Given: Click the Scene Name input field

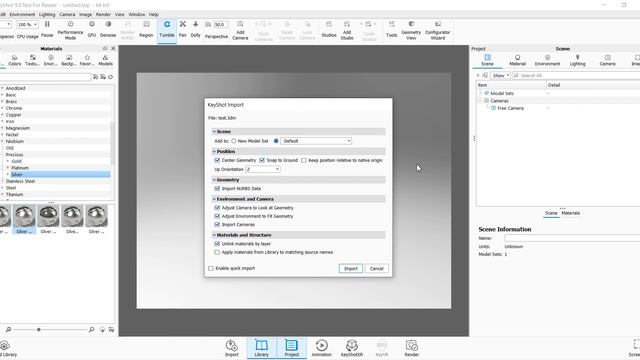Looking at the screenshot, I should click(572, 238).
